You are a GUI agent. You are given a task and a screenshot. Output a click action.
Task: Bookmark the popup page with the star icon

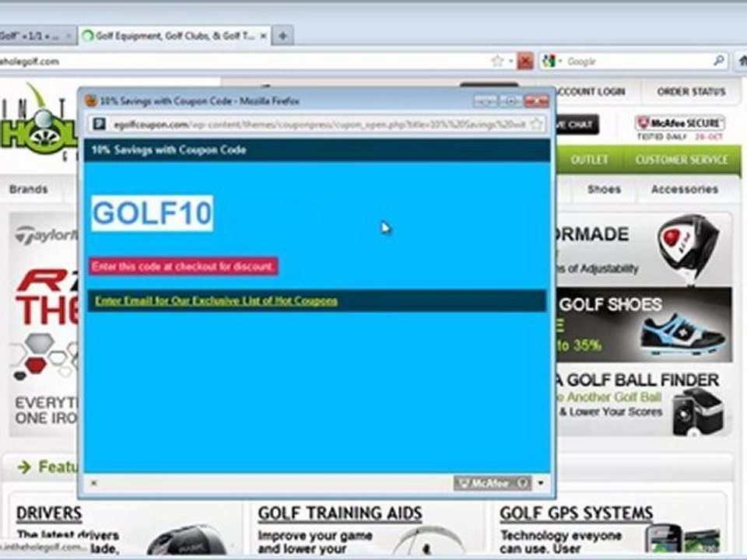(x=536, y=124)
